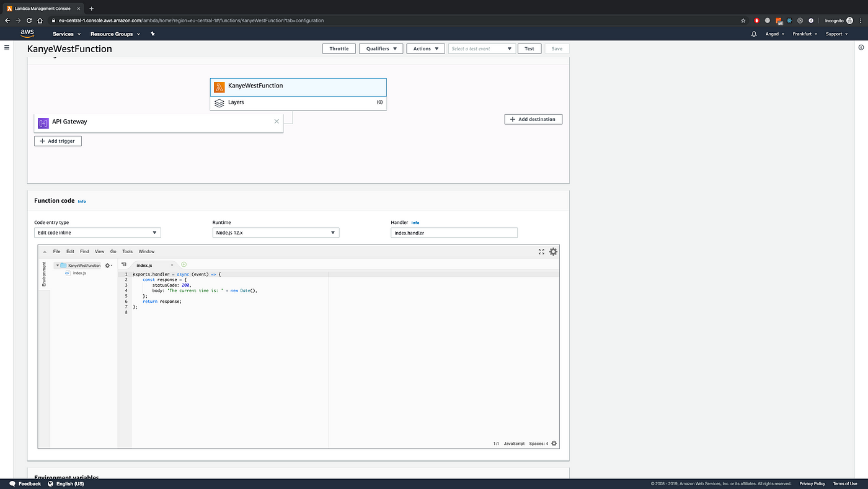This screenshot has width=868, height=489.
Task: Toggle the Environment side panel
Action: 44,274
